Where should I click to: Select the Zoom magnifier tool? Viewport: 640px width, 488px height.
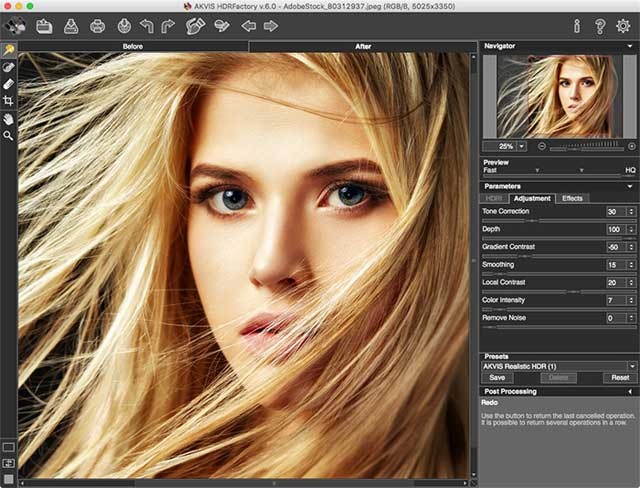tap(9, 135)
